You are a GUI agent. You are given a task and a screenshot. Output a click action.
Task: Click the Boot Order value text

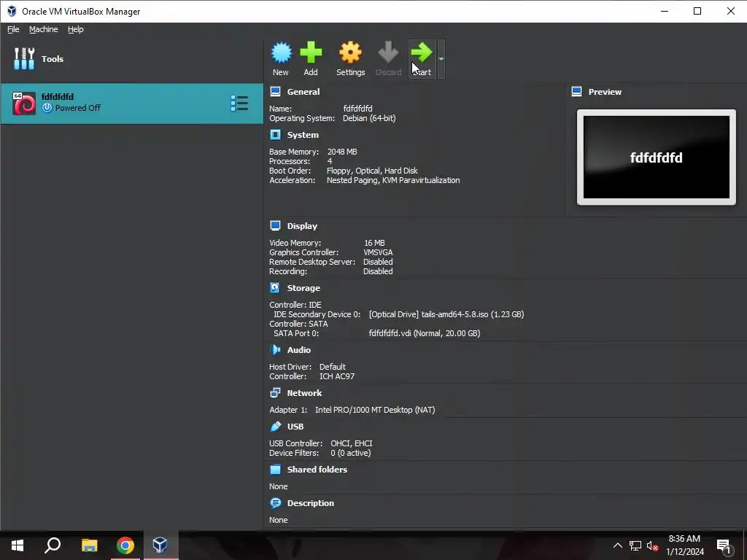pyautogui.click(x=372, y=171)
